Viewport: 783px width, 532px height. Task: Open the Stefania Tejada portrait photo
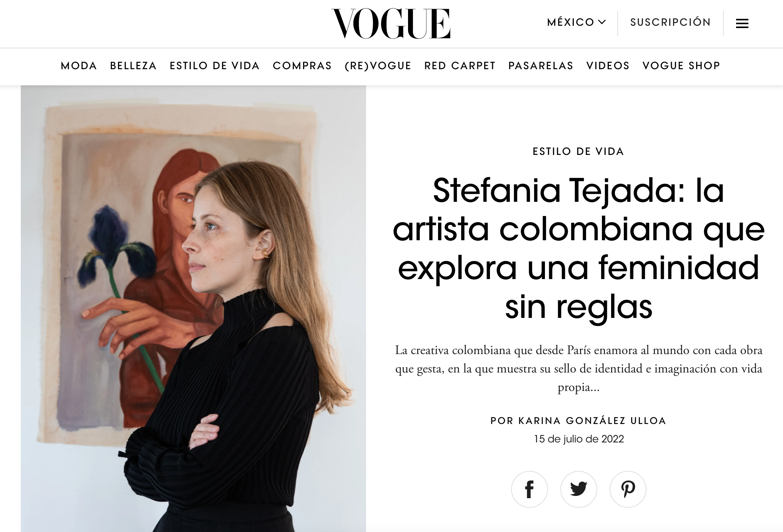coord(193,309)
